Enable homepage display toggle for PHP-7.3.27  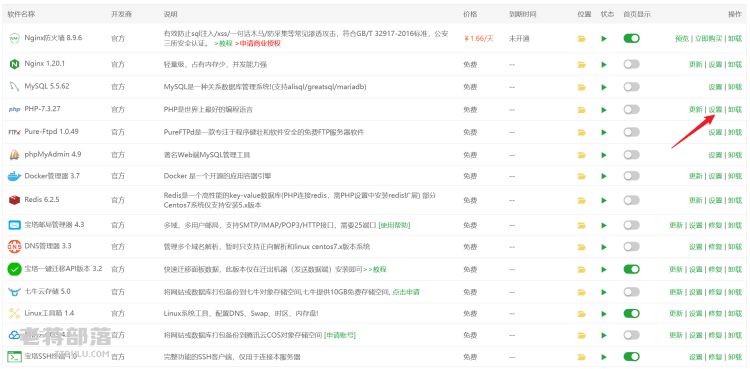tap(631, 110)
